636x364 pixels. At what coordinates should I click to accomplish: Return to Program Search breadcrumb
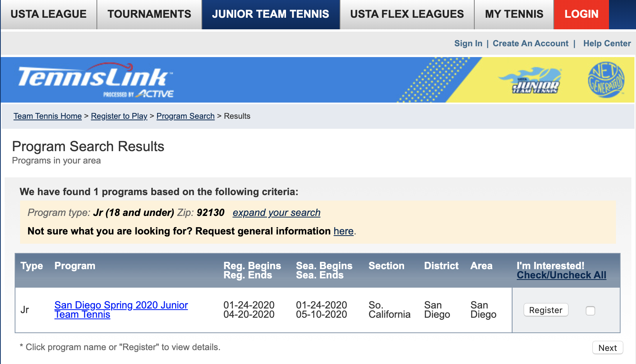[185, 116]
